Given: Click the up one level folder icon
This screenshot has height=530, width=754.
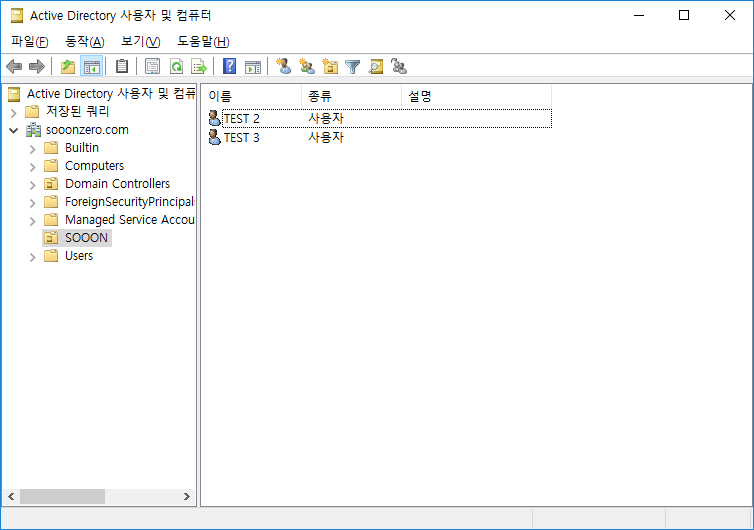Looking at the screenshot, I should (68, 66).
